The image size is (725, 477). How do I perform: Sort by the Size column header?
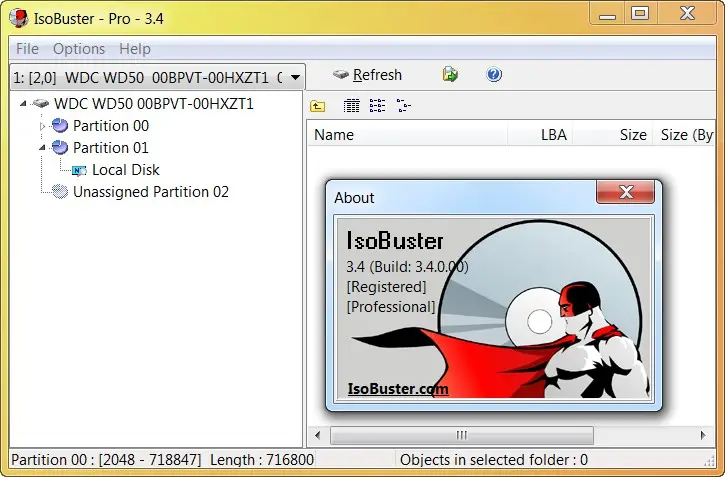(x=612, y=135)
